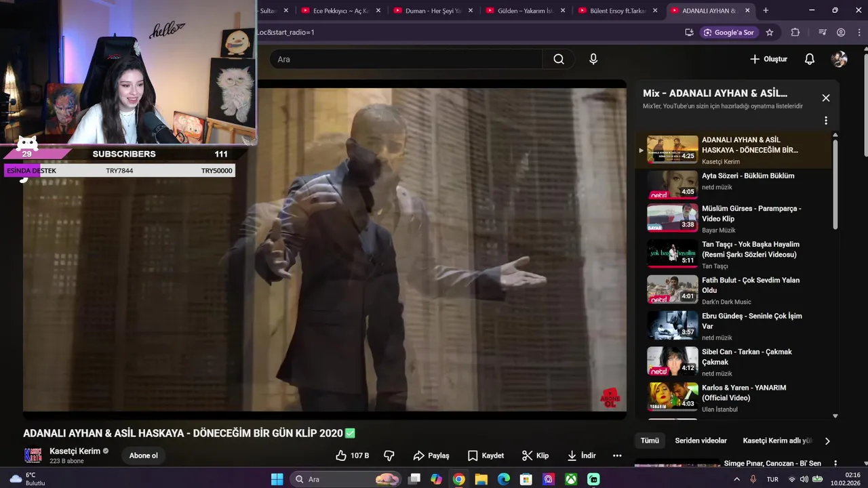The width and height of the screenshot is (868, 488).
Task: Open more video actions ellipsis menu
Action: tap(617, 455)
